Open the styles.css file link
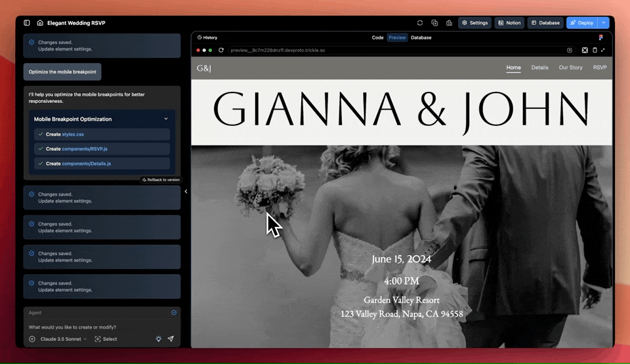630x364 pixels. click(73, 134)
